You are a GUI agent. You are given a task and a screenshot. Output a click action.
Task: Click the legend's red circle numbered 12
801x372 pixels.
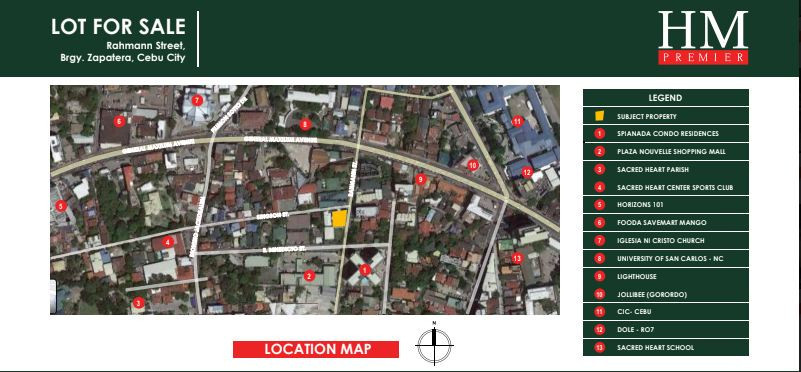point(599,330)
